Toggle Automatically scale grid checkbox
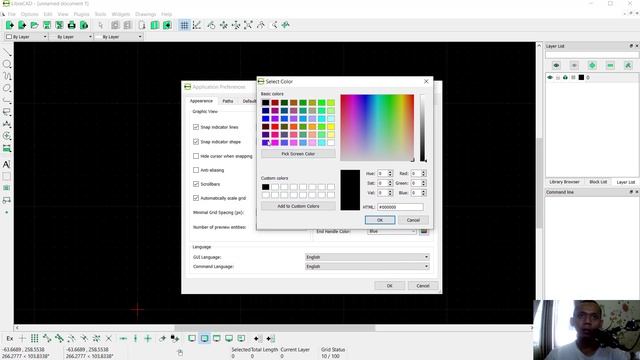This screenshot has height=360, width=640. (196, 198)
